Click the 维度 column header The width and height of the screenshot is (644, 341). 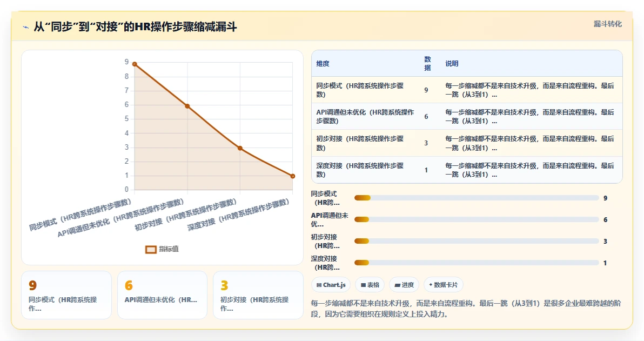[x=323, y=64]
